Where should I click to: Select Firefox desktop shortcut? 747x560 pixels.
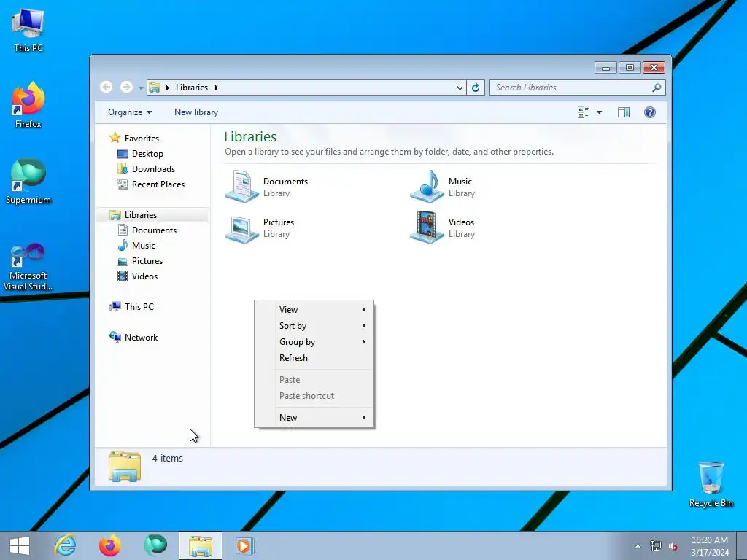coord(28,105)
